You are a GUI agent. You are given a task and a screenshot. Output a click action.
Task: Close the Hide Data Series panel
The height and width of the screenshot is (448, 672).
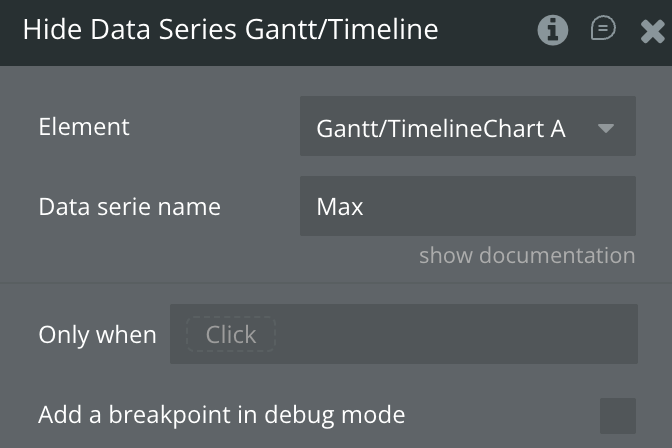(x=652, y=32)
